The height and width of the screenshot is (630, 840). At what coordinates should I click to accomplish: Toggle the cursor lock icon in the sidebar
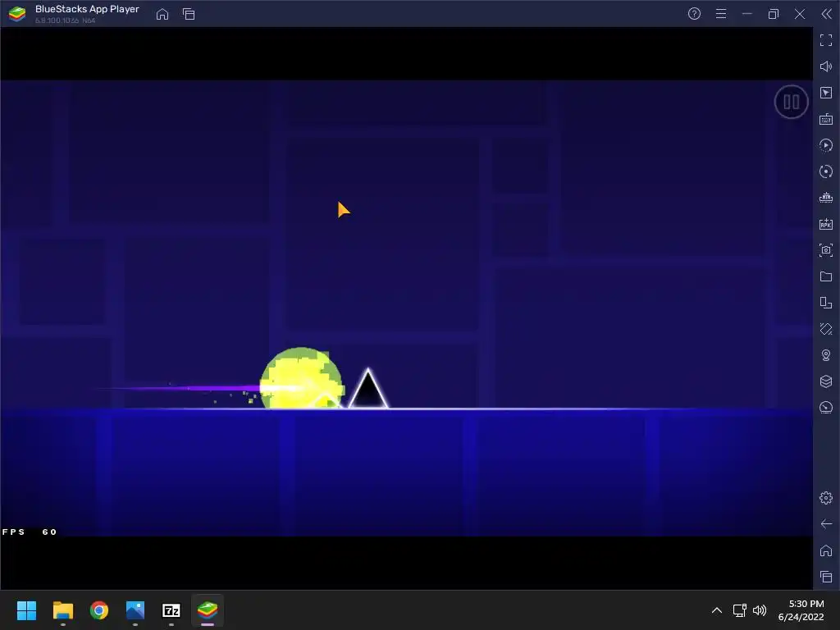click(826, 93)
